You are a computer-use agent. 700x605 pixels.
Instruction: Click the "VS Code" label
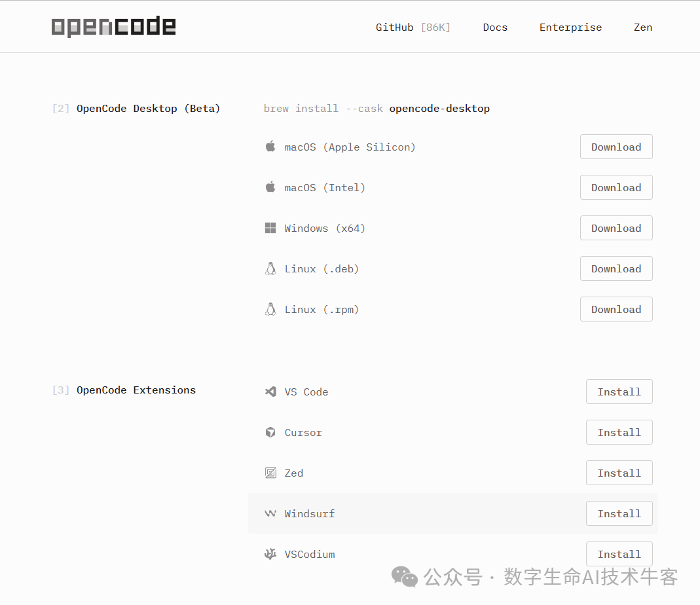click(x=306, y=392)
